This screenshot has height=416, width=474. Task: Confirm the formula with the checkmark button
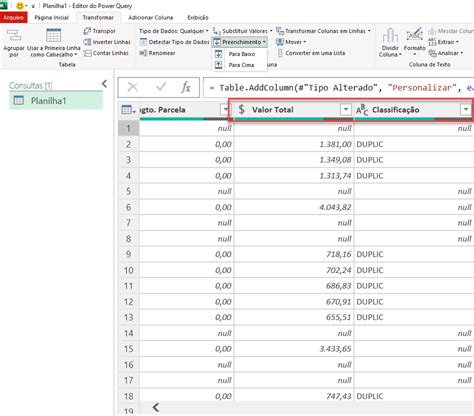pos(161,87)
